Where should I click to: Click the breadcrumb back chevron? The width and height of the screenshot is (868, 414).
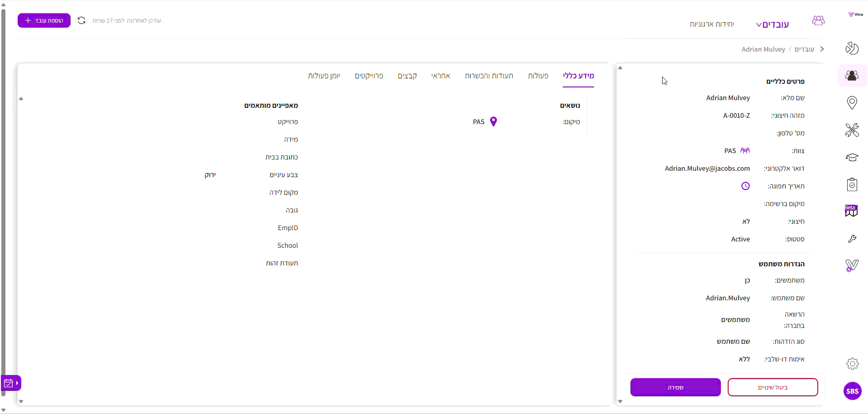822,49
